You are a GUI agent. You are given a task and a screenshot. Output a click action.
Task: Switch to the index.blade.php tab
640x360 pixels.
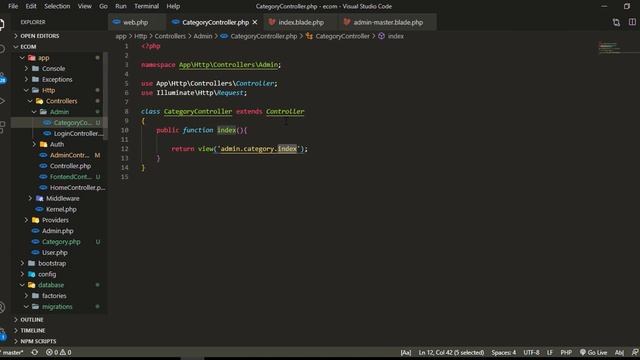(301, 22)
